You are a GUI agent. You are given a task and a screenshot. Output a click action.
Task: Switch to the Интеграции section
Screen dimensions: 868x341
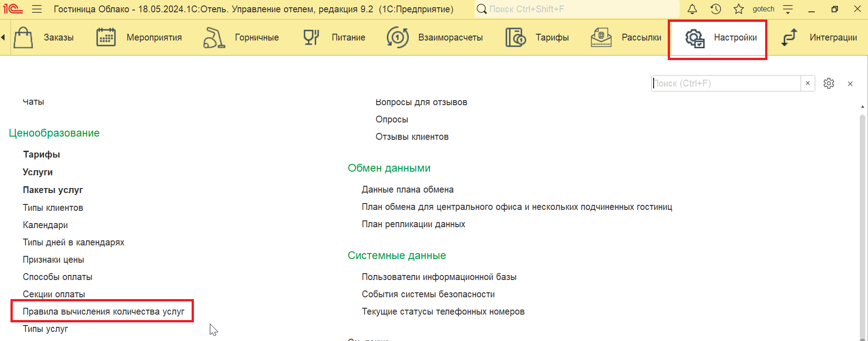(833, 37)
